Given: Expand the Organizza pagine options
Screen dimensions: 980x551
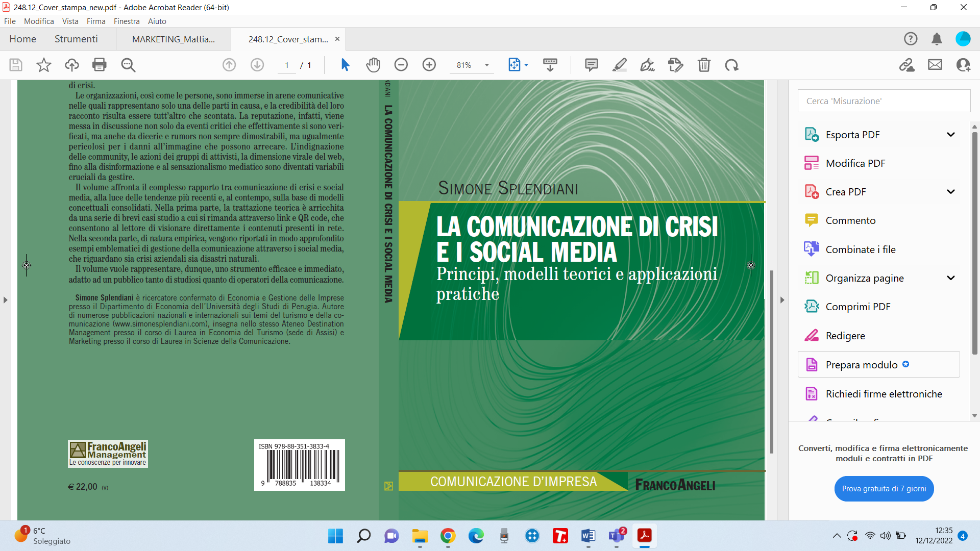Looking at the screenshot, I should pyautogui.click(x=950, y=278).
